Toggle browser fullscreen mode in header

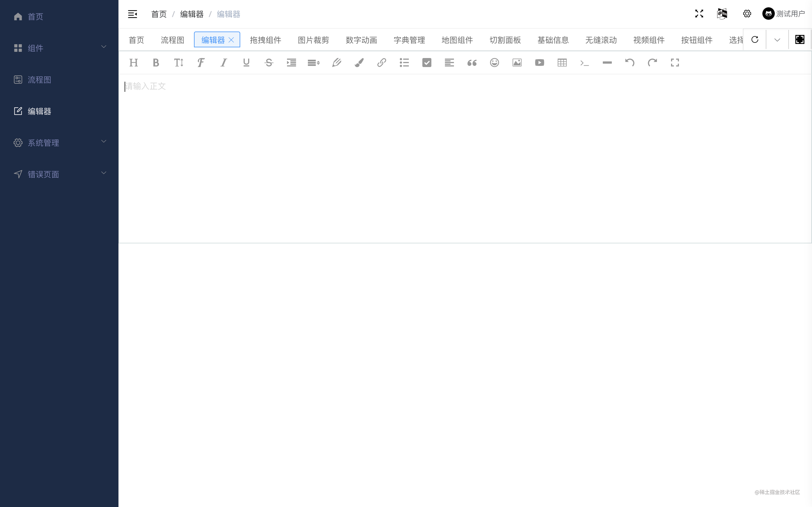(699, 14)
